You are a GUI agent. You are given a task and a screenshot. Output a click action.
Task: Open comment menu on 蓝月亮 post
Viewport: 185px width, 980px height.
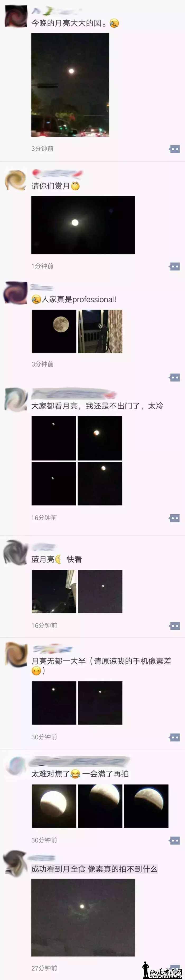[174, 626]
